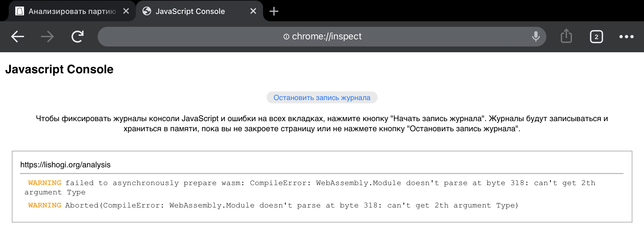Click the globe favicon on JavaScript Console tab

tap(147, 11)
